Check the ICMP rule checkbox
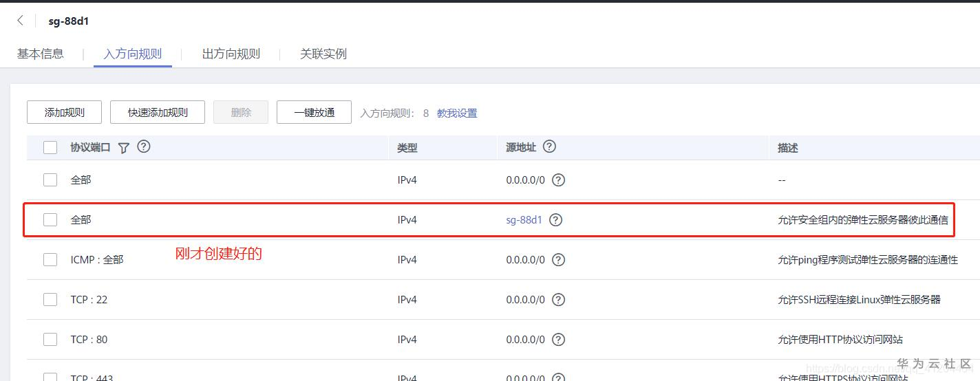This screenshot has height=381, width=980. [x=50, y=260]
